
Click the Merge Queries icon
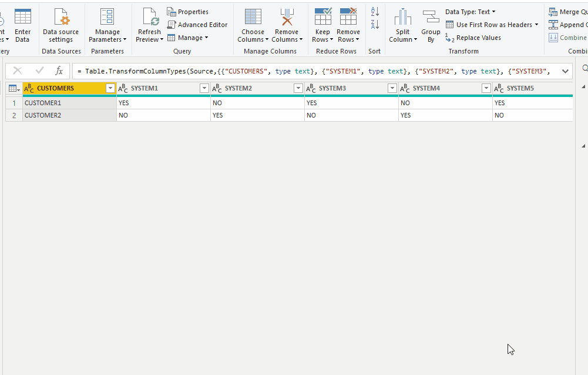[553, 12]
